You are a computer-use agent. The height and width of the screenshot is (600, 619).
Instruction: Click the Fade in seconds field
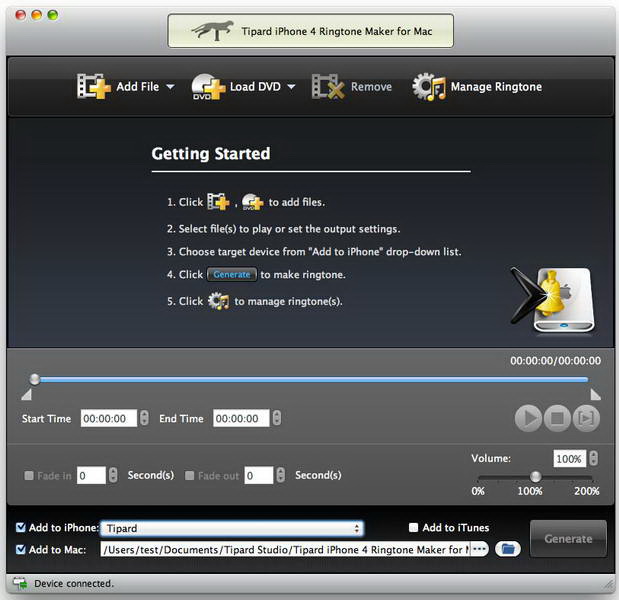coord(91,475)
